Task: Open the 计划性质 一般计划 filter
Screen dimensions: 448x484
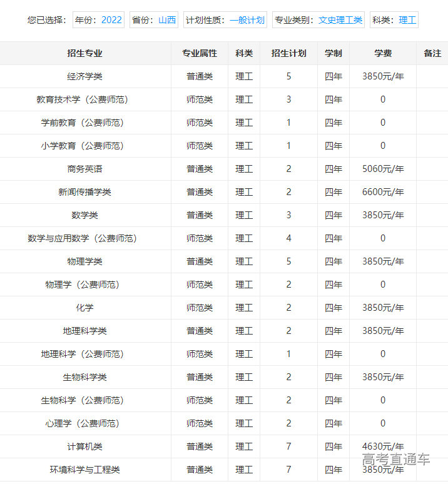Action: pos(225,20)
